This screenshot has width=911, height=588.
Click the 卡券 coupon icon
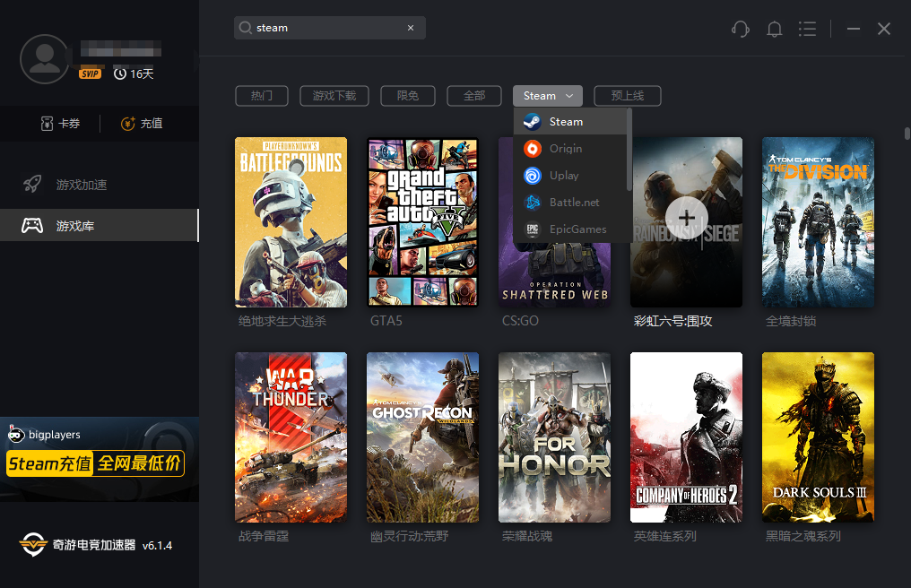[47, 123]
